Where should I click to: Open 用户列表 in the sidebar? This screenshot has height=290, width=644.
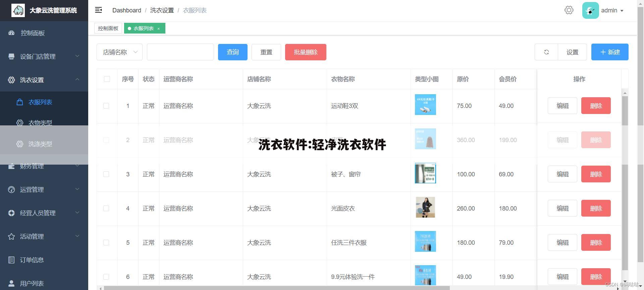coord(44,283)
